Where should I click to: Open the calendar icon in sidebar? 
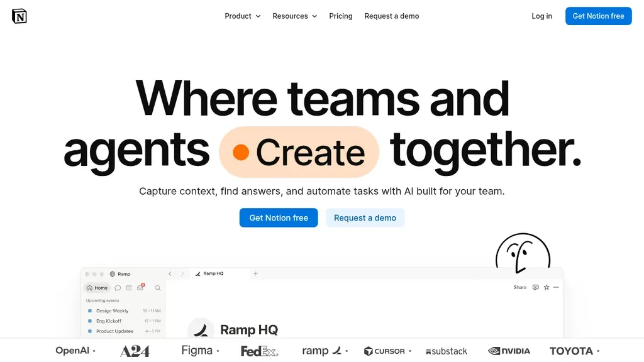tap(128, 288)
